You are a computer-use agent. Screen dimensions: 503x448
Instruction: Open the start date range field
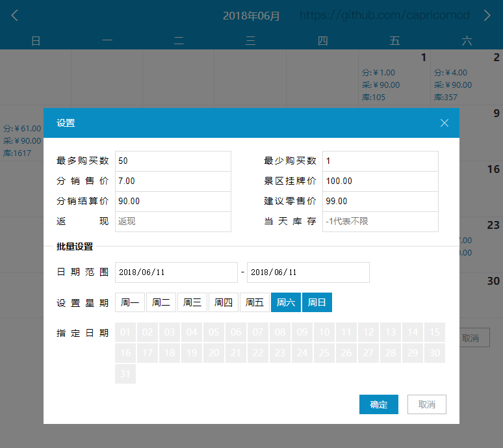176,272
